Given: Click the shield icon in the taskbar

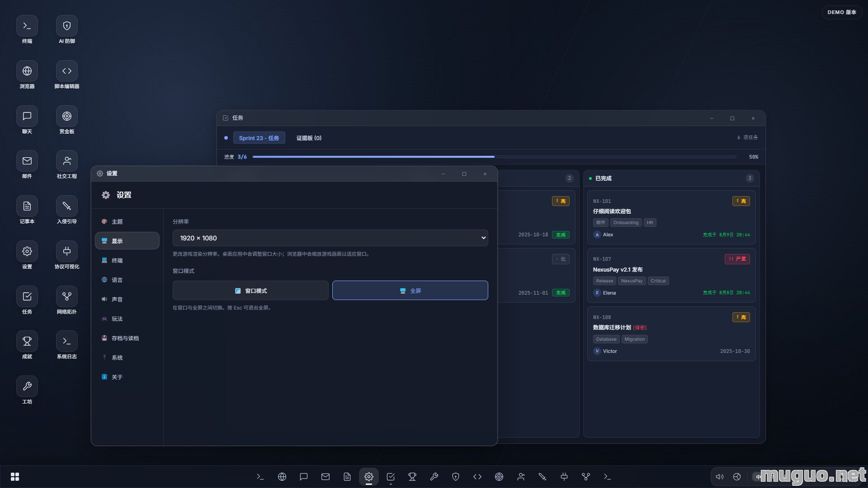Looking at the screenshot, I should [456, 477].
